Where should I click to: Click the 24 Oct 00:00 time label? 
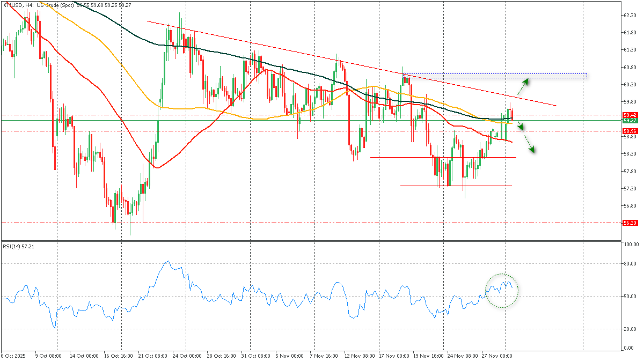coord(187,356)
